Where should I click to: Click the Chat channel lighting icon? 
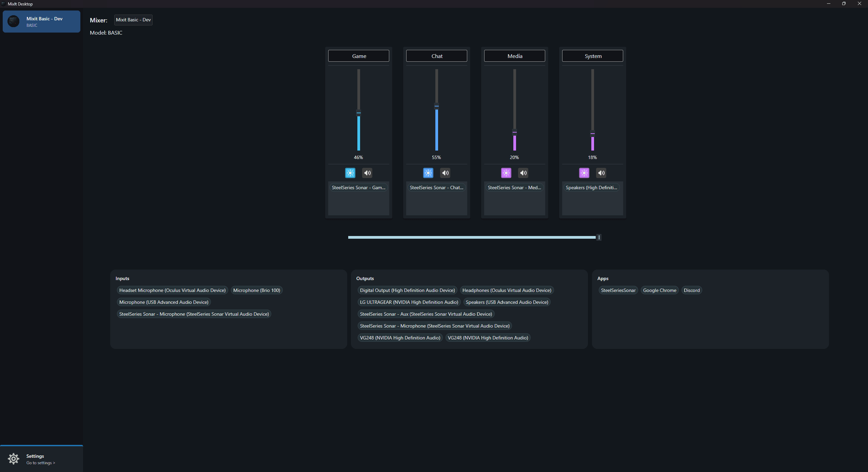tap(428, 173)
